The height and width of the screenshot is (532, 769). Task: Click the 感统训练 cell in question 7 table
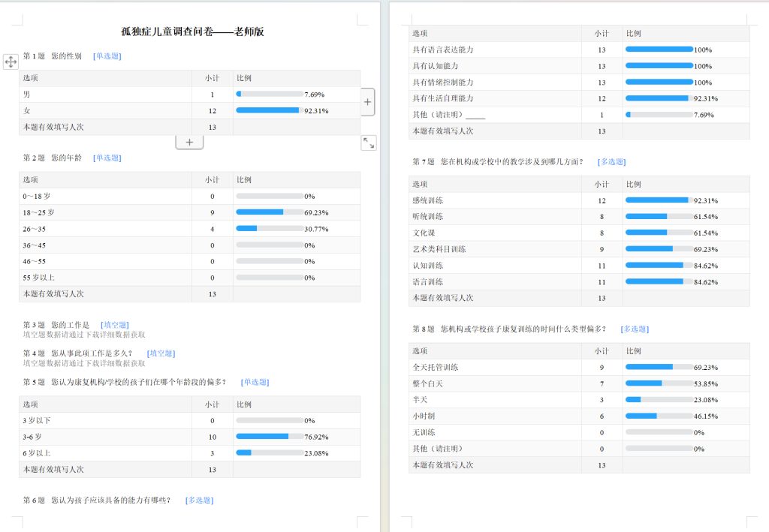[x=428, y=200]
